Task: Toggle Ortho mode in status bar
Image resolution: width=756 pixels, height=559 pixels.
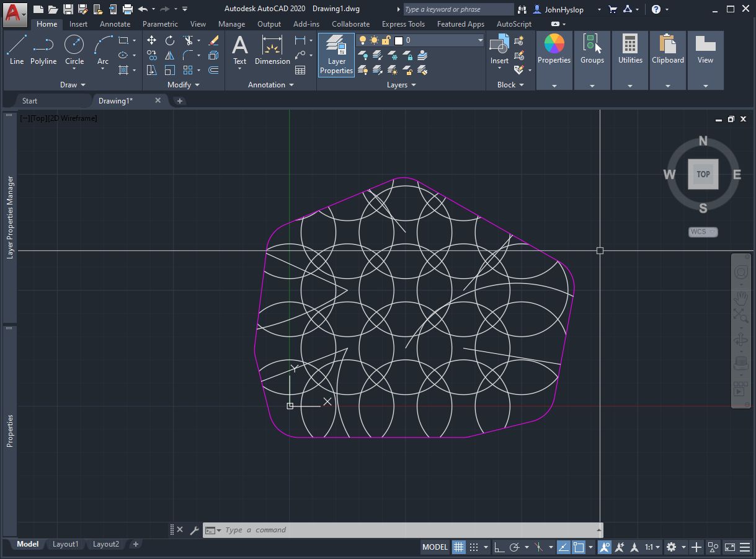Action: click(x=499, y=547)
